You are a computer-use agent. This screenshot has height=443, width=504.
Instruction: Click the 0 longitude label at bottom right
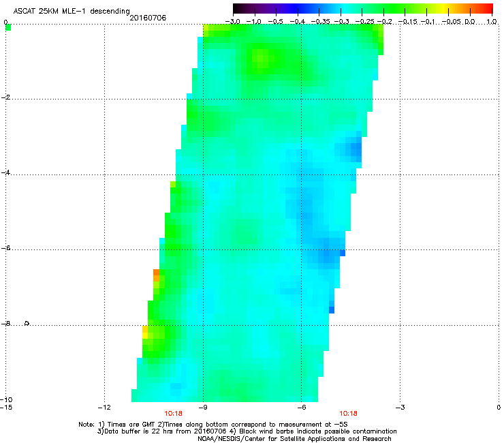pyautogui.click(x=499, y=408)
